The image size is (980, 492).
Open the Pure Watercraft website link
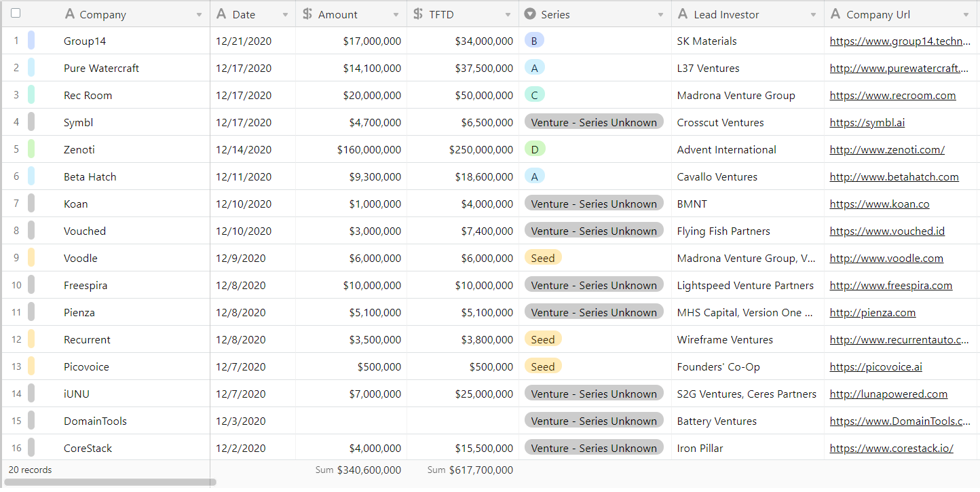900,69
